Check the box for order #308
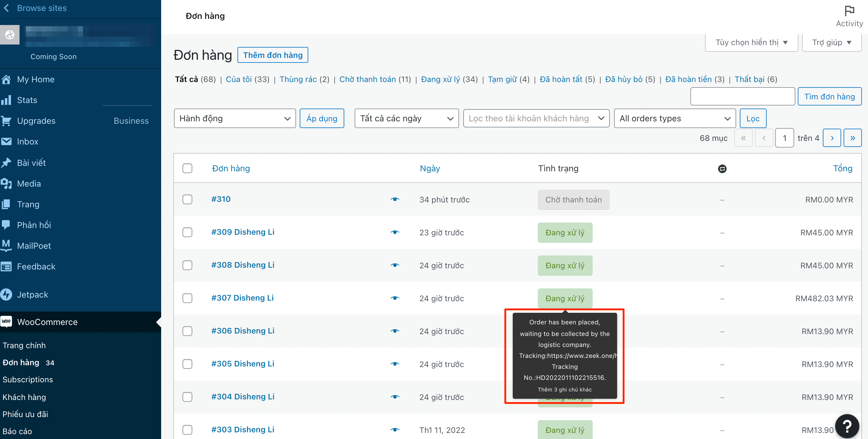This screenshot has width=868, height=439. (187, 265)
